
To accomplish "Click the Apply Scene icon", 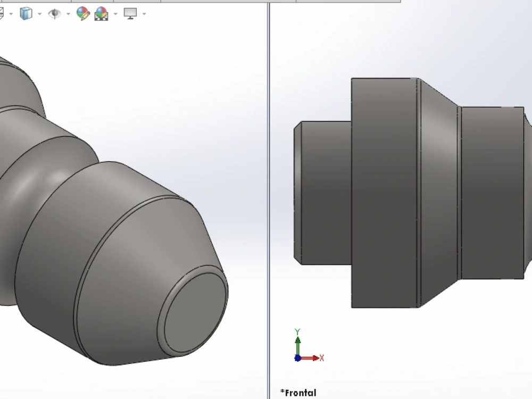I will [101, 14].
